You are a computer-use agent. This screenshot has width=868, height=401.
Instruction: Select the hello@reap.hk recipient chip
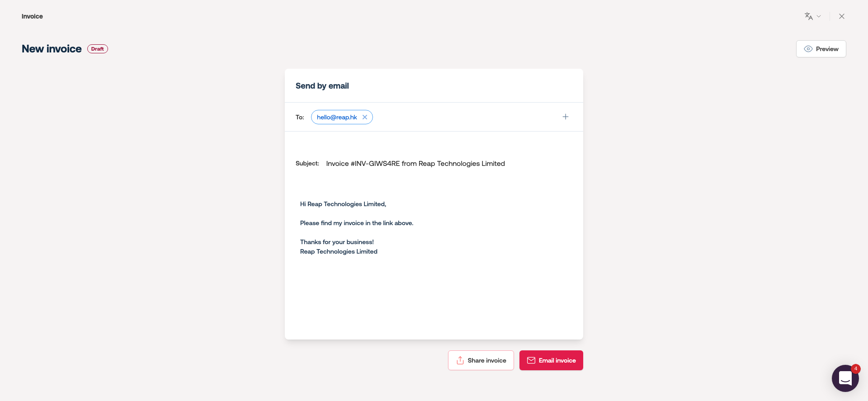tap(337, 117)
